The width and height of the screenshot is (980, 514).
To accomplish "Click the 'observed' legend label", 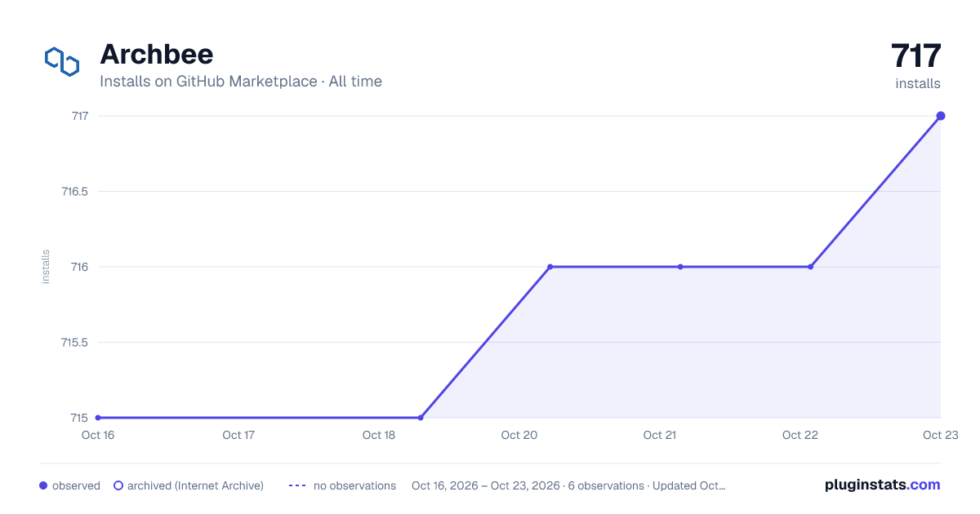I will [x=76, y=485].
